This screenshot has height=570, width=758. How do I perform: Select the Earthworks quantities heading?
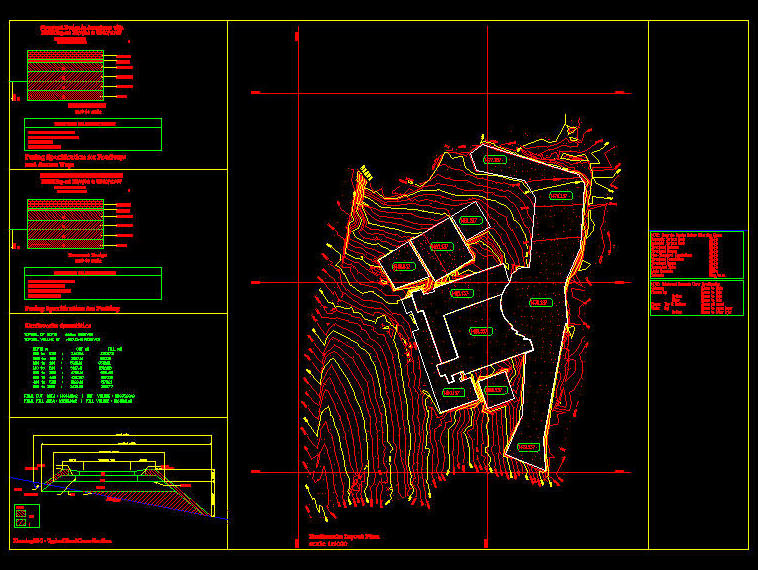[x=58, y=326]
